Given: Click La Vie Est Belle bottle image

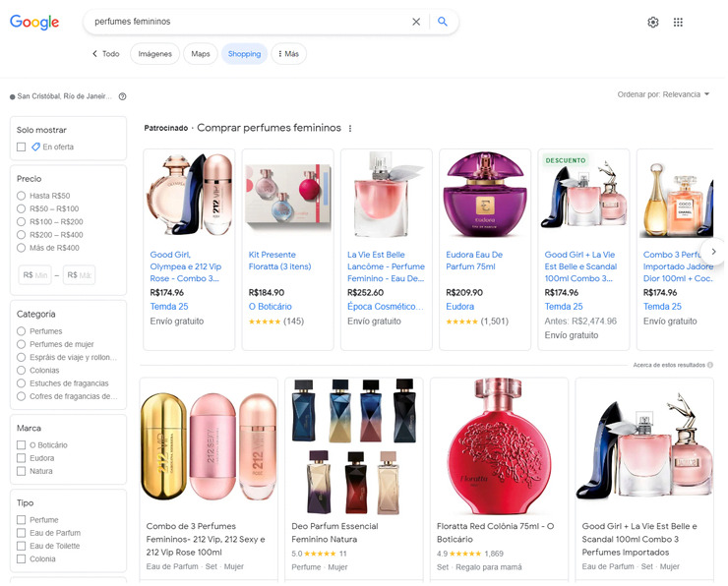Looking at the screenshot, I should point(387,196).
